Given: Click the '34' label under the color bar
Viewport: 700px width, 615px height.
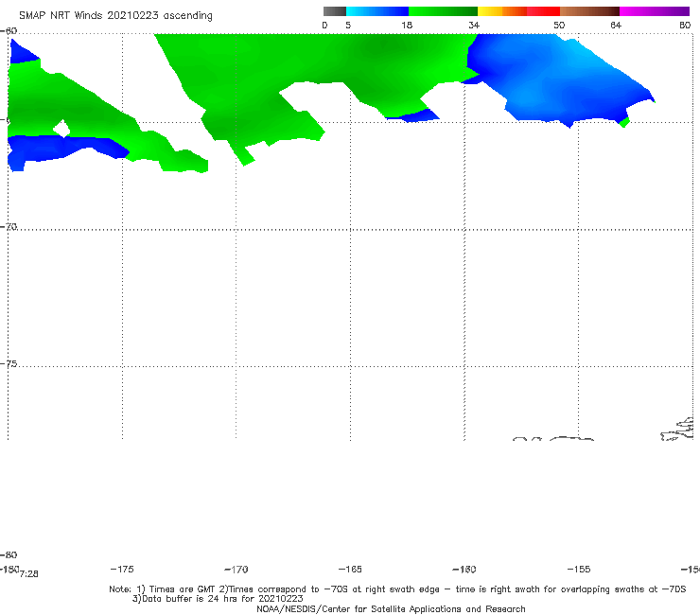Looking at the screenshot, I should pos(474,25).
